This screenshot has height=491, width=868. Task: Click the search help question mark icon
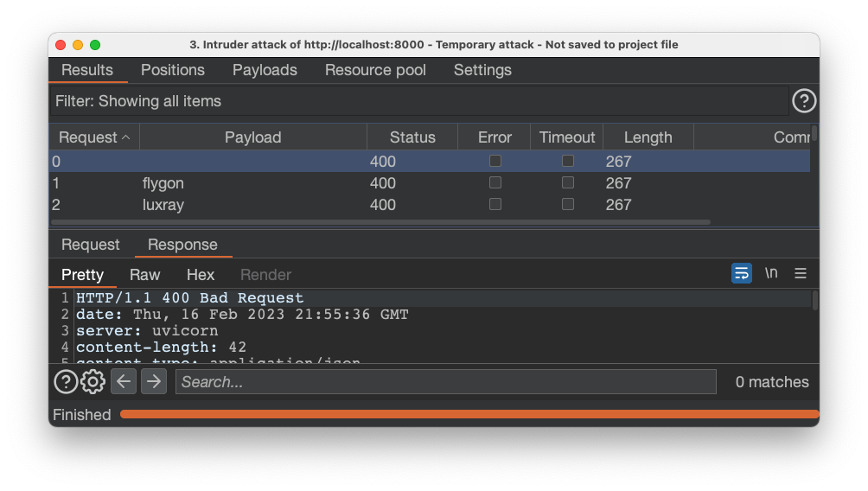[x=66, y=381]
